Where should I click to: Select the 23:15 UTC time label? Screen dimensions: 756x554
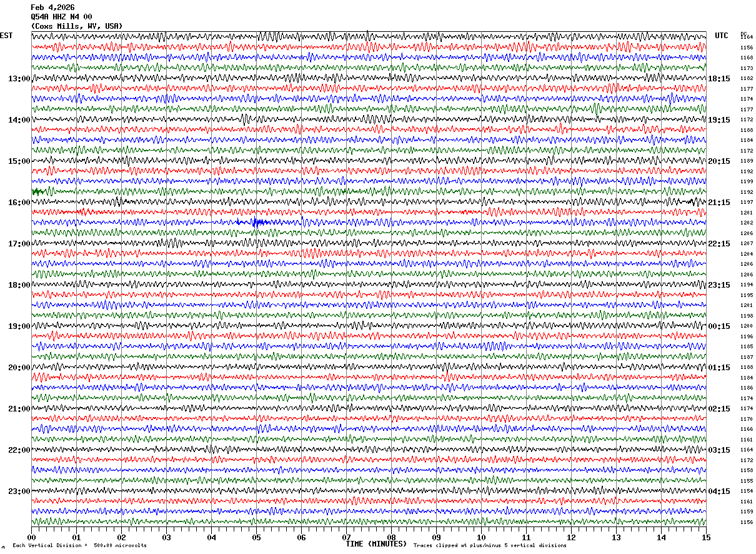(x=719, y=285)
